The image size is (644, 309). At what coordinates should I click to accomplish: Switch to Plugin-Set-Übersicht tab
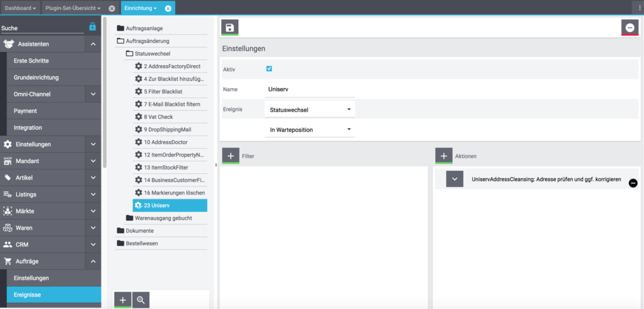click(73, 8)
